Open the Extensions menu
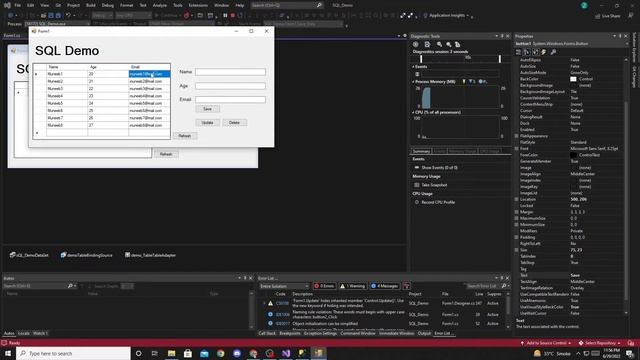Viewport: 640px width, 360px height. pos(198,5)
